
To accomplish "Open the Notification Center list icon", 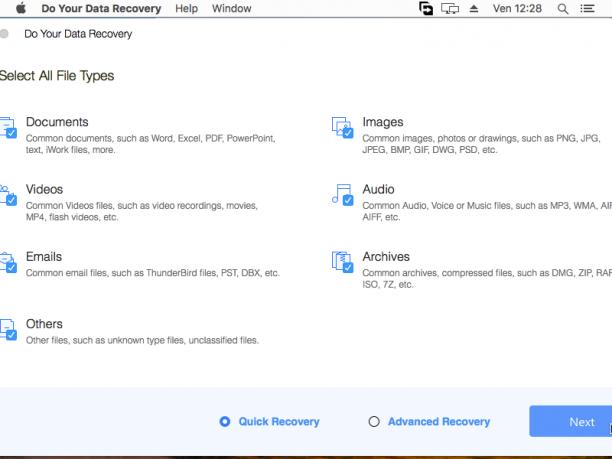I will coord(587,9).
